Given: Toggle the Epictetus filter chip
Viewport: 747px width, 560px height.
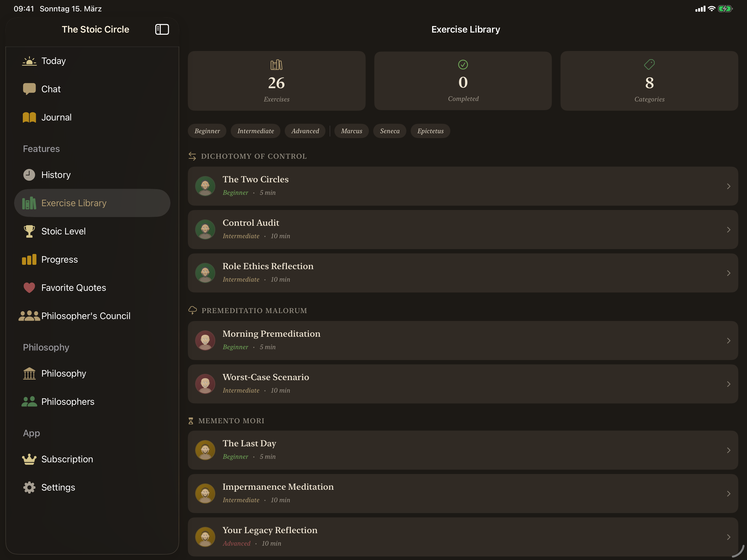Looking at the screenshot, I should coord(430,131).
